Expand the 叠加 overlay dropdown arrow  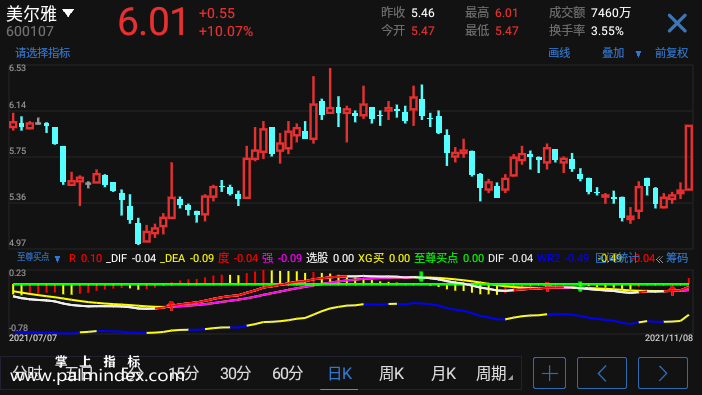638,54
